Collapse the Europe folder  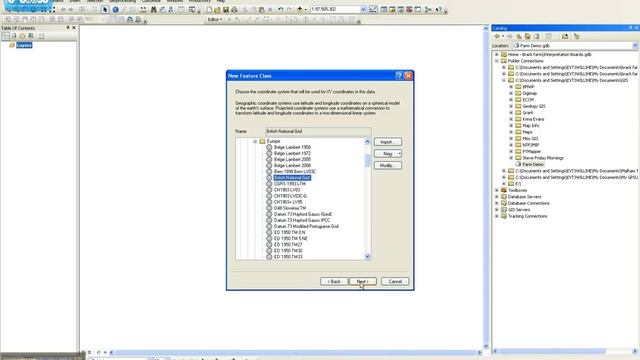(255, 141)
